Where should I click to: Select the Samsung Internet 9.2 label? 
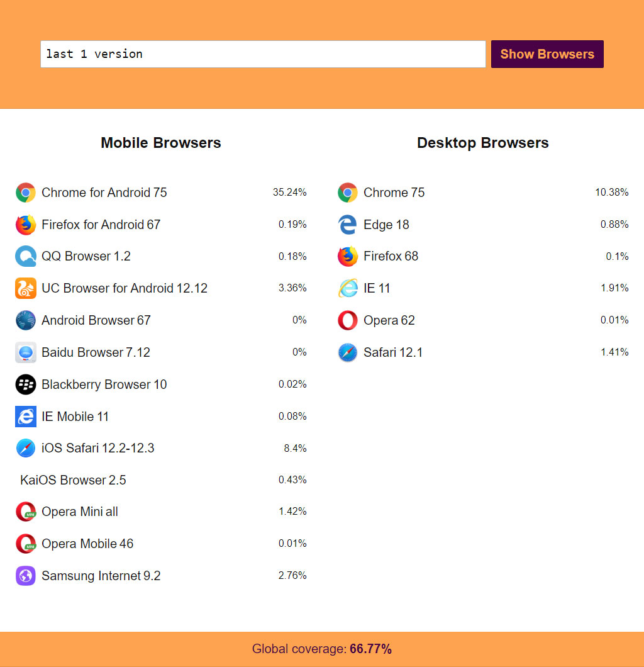pyautogui.click(x=101, y=576)
